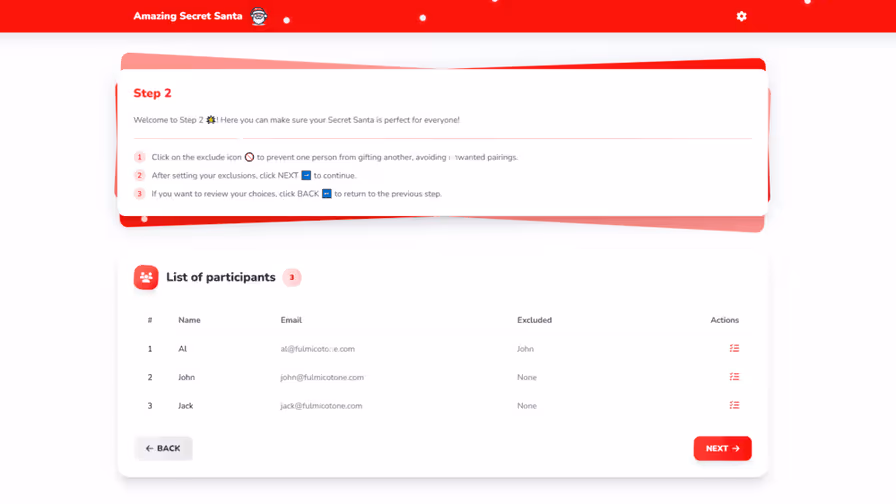
Task: Open exclusion list icon for Jack
Action: coord(734,405)
